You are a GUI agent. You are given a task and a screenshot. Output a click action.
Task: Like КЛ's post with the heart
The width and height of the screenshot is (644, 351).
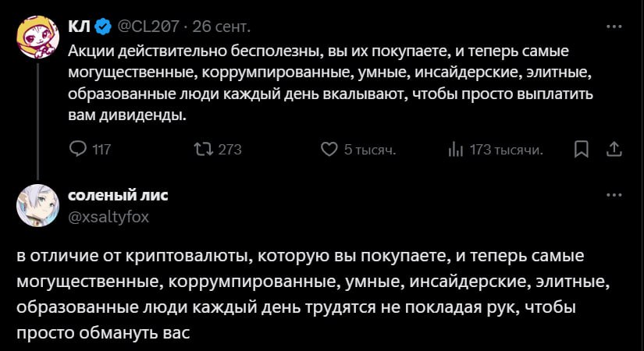329,149
